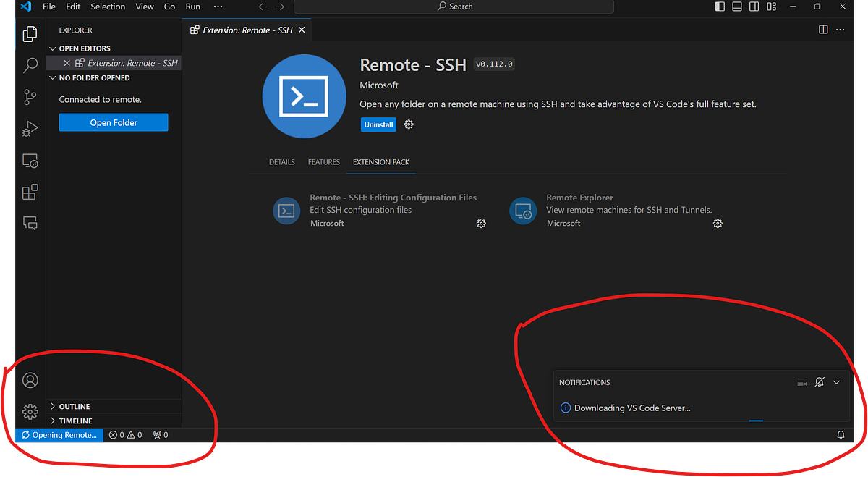Select the Run and Debug icon
This screenshot has width=868, height=477.
(x=30, y=128)
